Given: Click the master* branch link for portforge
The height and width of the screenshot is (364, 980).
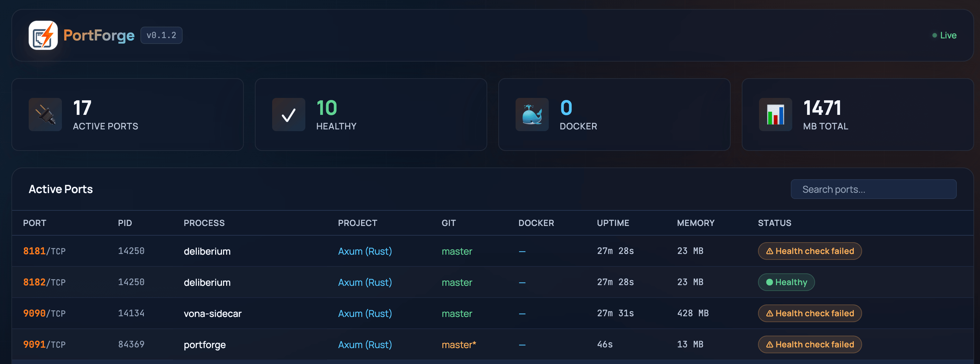Looking at the screenshot, I should click(x=459, y=344).
